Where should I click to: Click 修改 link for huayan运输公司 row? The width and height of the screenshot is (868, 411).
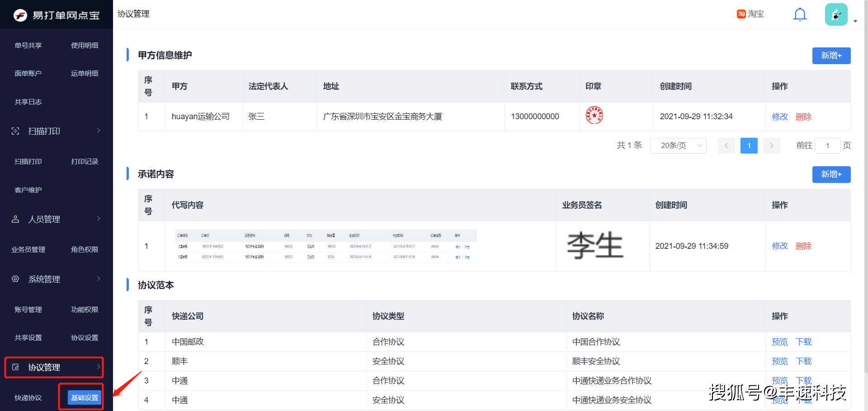coord(780,117)
